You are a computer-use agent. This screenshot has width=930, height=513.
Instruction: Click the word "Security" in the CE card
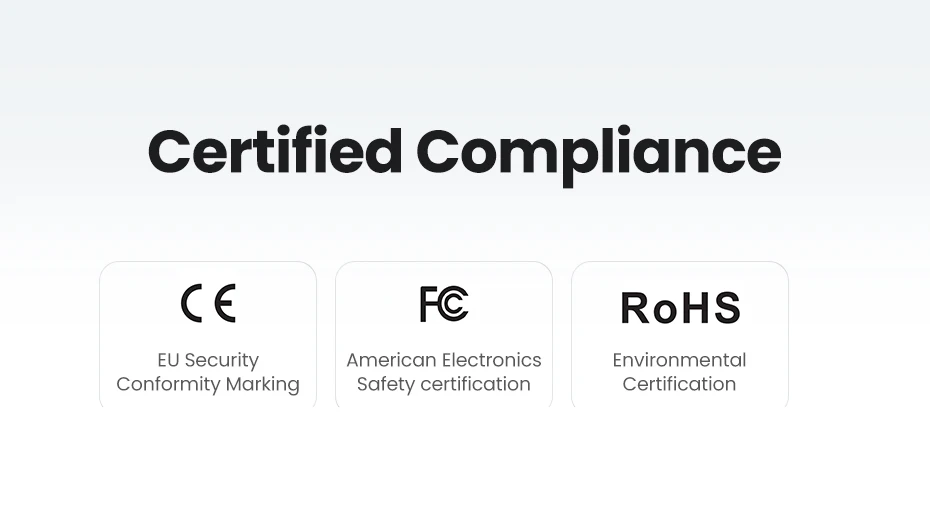click(221, 360)
